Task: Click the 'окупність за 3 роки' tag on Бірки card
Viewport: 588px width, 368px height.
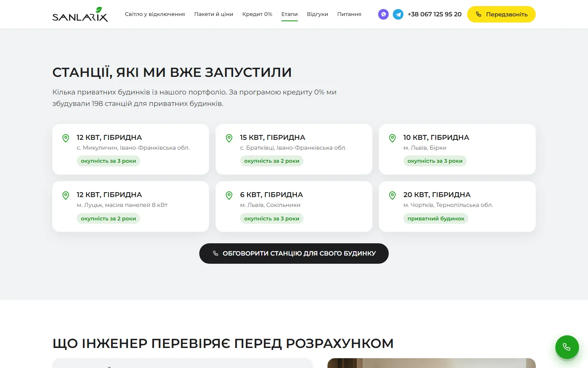Action: (x=435, y=161)
